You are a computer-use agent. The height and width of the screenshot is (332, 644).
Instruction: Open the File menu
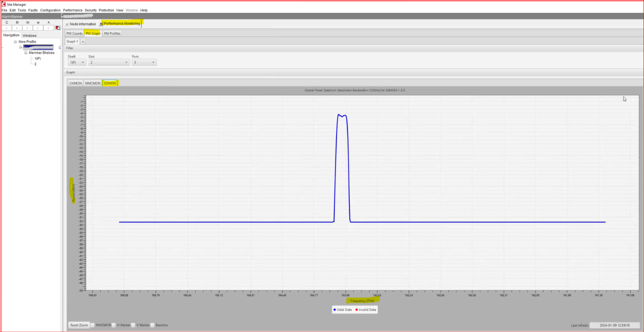(4, 10)
